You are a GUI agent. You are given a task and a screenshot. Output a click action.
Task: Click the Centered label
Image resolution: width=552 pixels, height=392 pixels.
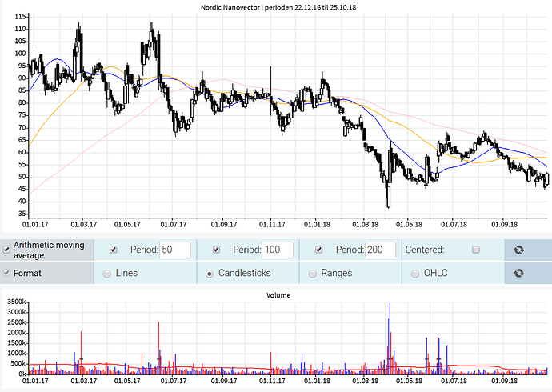pyautogui.click(x=425, y=250)
